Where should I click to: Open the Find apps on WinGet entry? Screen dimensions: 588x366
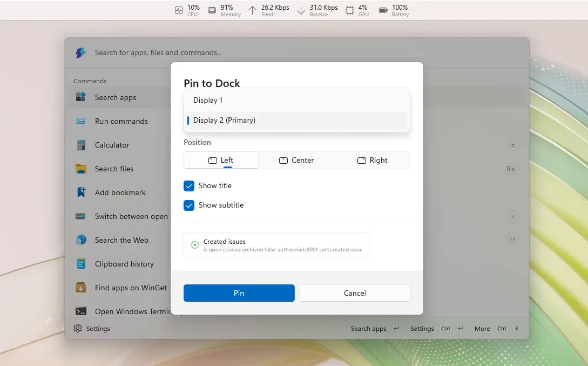tap(120, 288)
